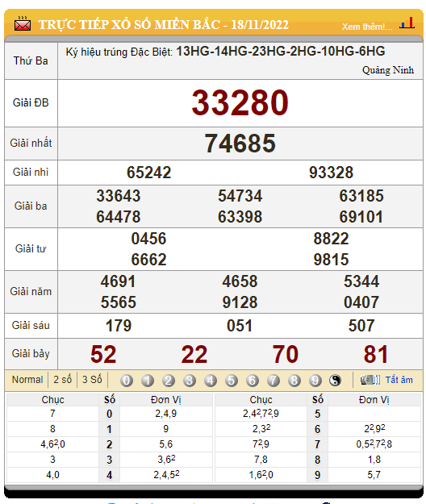Click the special prize number 33280

point(240,103)
